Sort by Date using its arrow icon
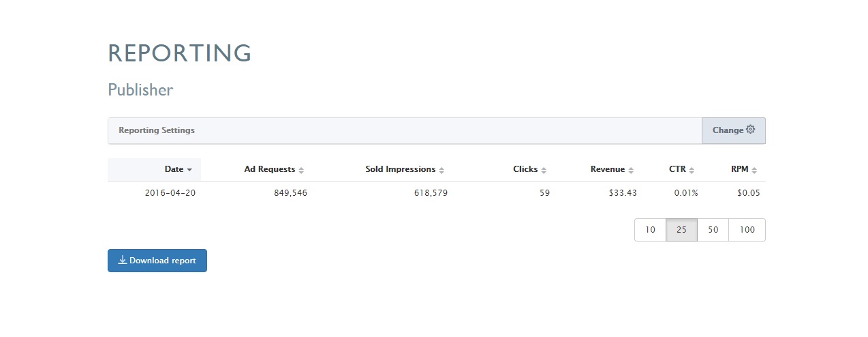 189,170
